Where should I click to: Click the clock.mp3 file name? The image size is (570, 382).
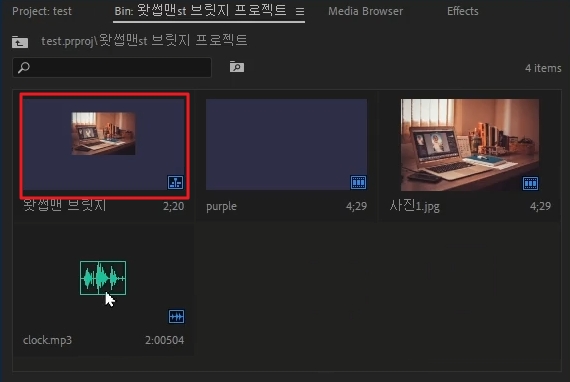[48, 341]
